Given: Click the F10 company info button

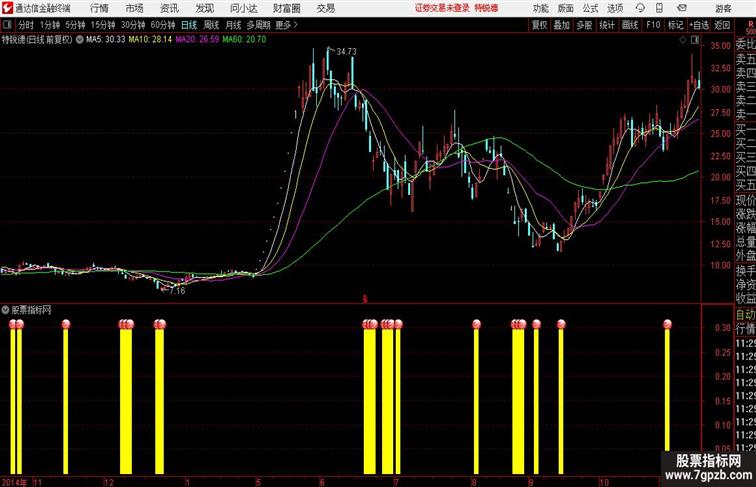Looking at the screenshot, I should 653,25.
